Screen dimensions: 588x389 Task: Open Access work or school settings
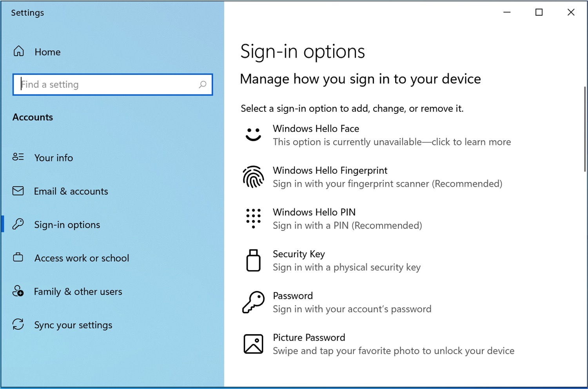pos(82,258)
